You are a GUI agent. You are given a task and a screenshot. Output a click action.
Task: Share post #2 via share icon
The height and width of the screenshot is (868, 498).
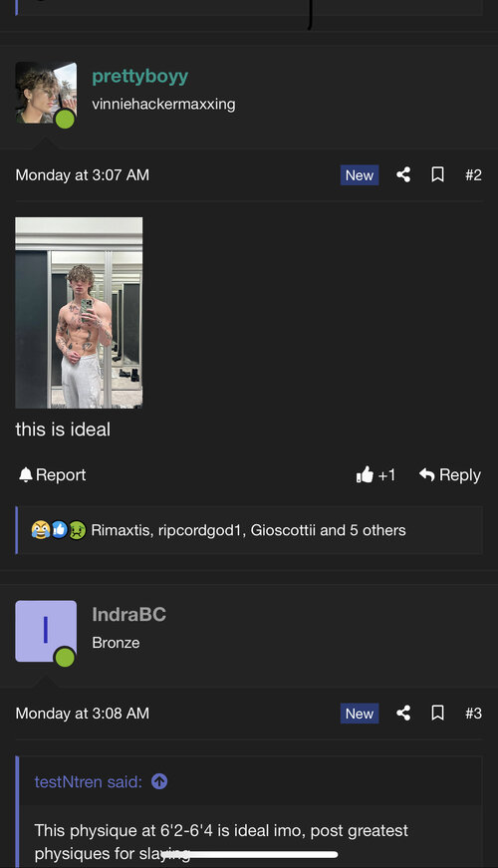click(403, 175)
